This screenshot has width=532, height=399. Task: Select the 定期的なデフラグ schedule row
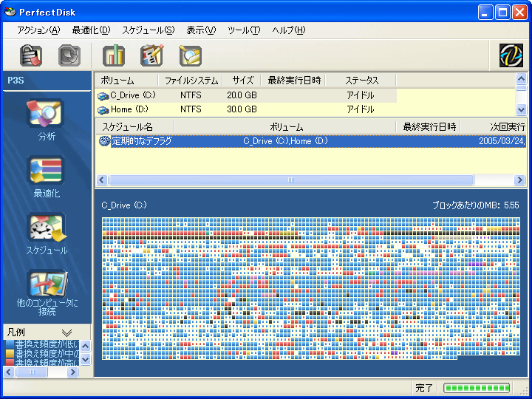coord(311,141)
